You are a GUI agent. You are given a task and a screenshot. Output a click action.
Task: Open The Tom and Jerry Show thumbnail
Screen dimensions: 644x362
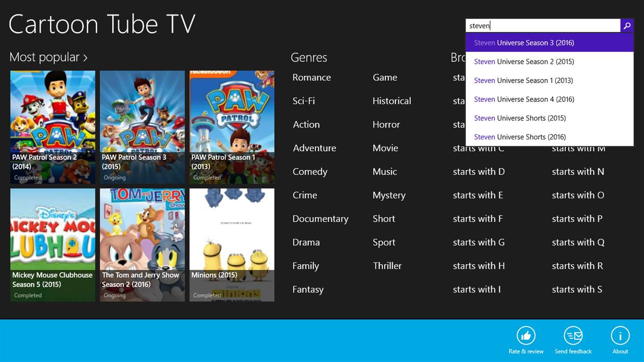[x=142, y=245]
